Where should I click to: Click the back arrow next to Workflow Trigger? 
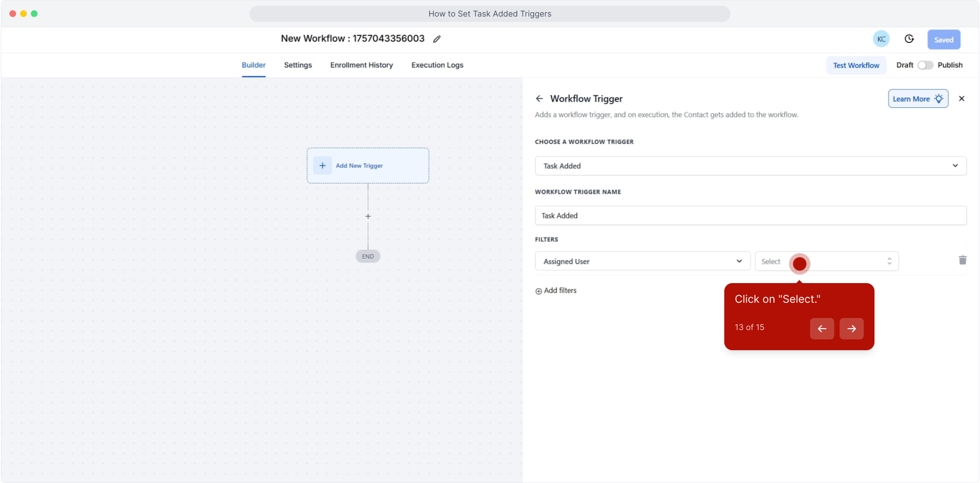[x=539, y=98]
